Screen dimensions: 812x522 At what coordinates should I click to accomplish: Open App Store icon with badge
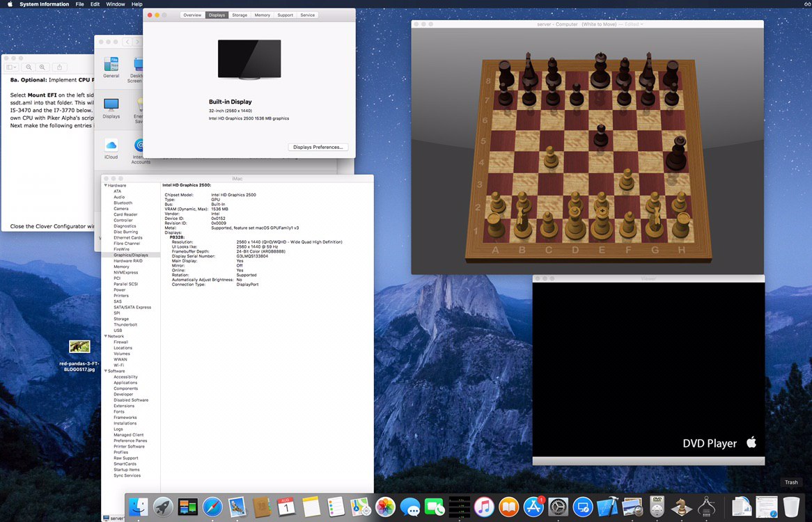[x=533, y=507]
